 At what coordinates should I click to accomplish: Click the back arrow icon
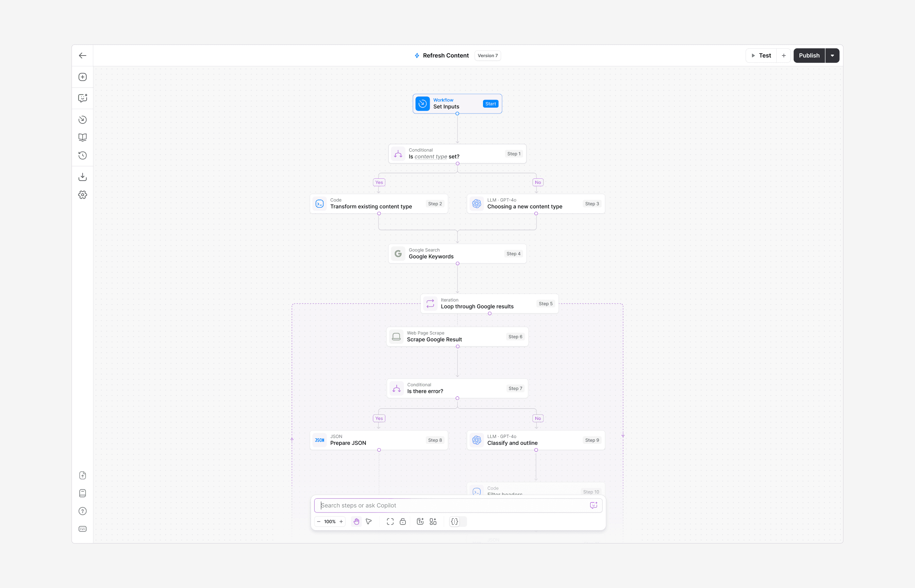tap(82, 55)
